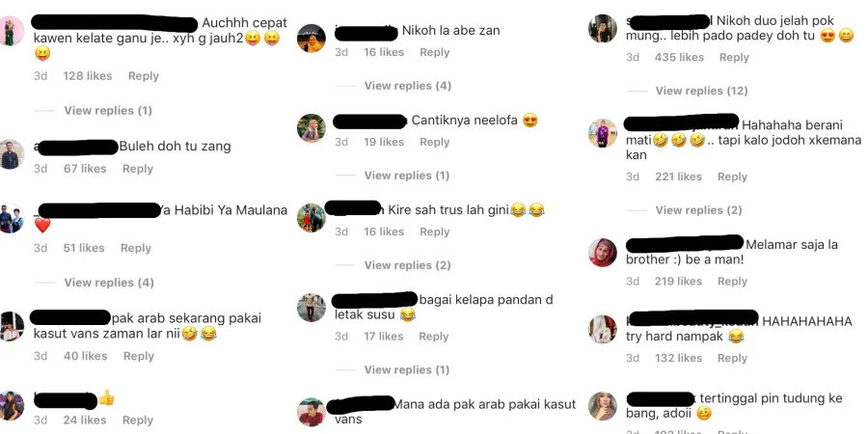
Task: Reply to comment with 435 likes
Action: click(734, 57)
